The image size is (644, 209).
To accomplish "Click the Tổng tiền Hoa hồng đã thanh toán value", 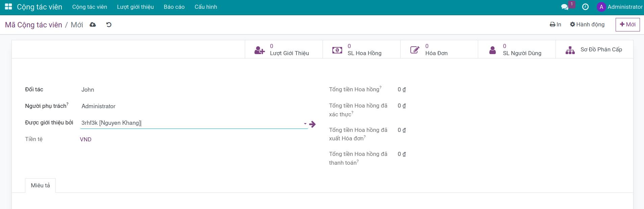I will click(402, 154).
